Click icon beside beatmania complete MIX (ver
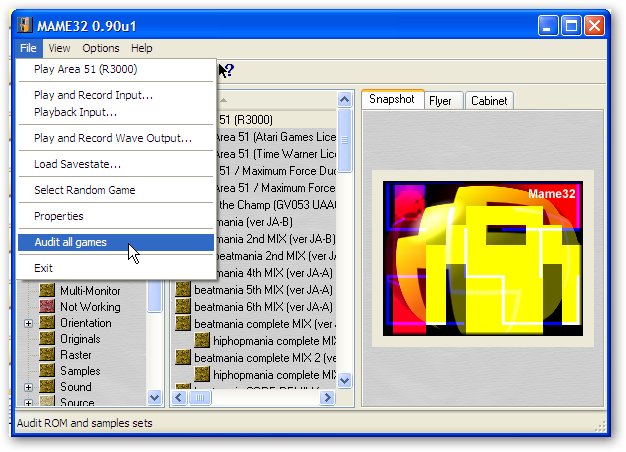 click(x=183, y=323)
